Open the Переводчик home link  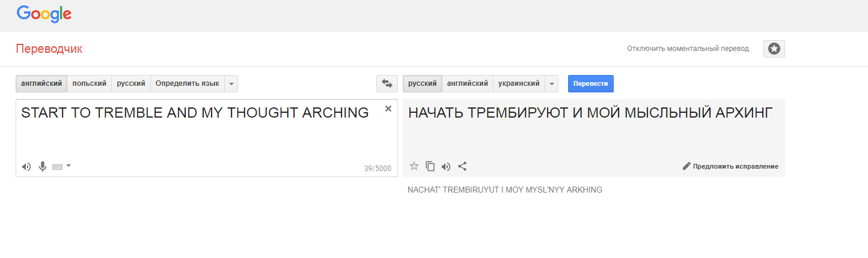click(x=49, y=49)
